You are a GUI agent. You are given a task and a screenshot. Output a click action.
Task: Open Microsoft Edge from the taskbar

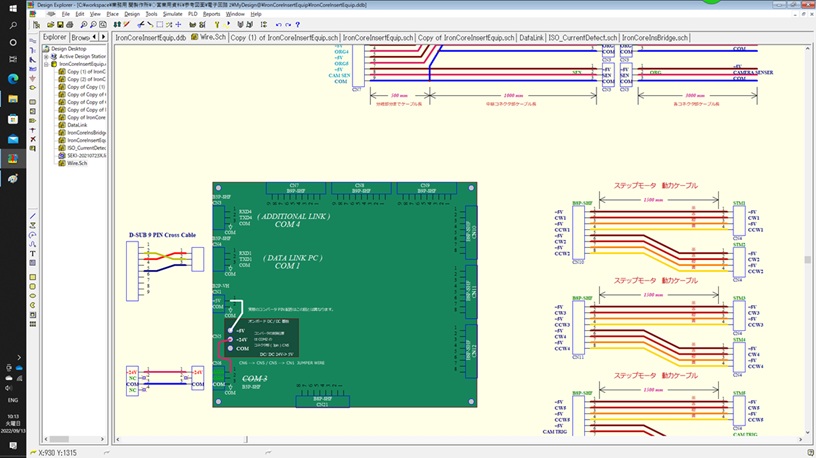point(13,77)
